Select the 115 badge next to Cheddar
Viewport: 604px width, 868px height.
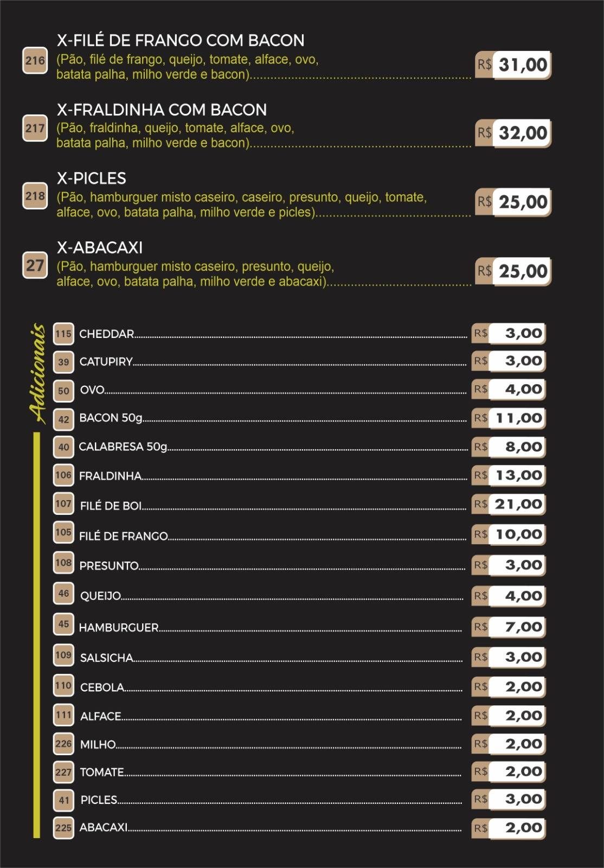pos(63,334)
